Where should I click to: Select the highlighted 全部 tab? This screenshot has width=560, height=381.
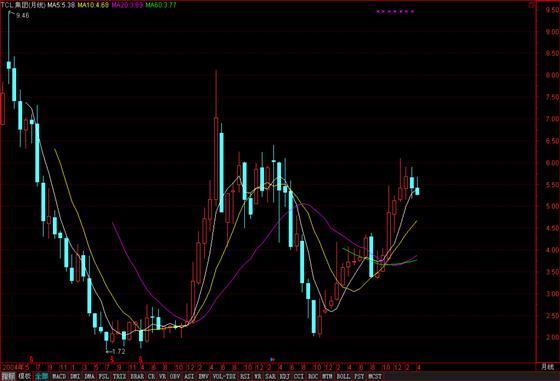(41, 376)
